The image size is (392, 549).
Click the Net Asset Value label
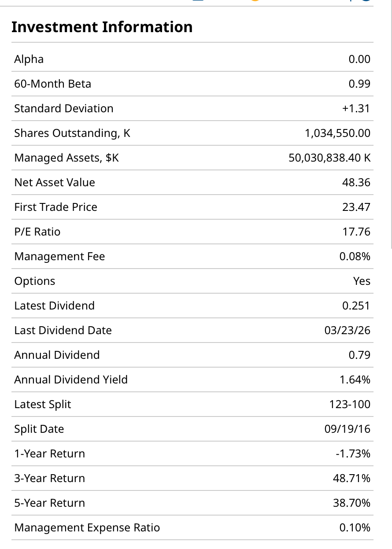(x=55, y=182)
